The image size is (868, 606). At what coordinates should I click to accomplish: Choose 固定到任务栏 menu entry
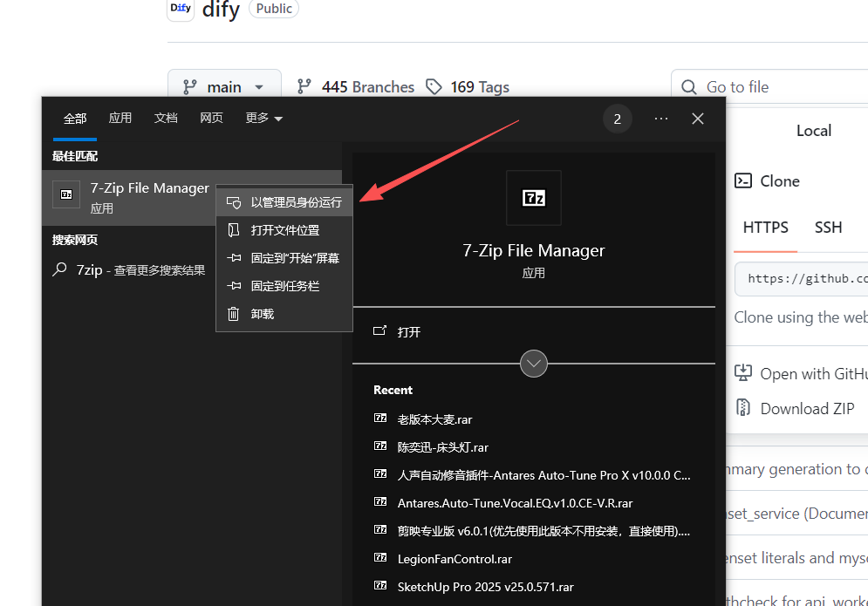point(284,286)
